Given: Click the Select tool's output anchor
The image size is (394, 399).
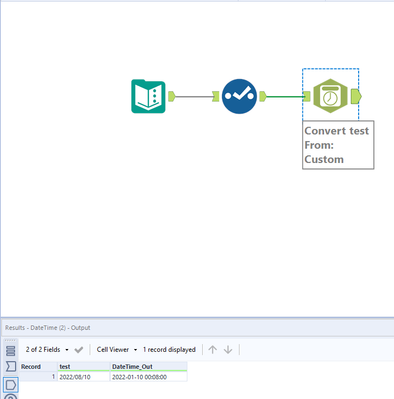Looking at the screenshot, I should click(263, 97).
